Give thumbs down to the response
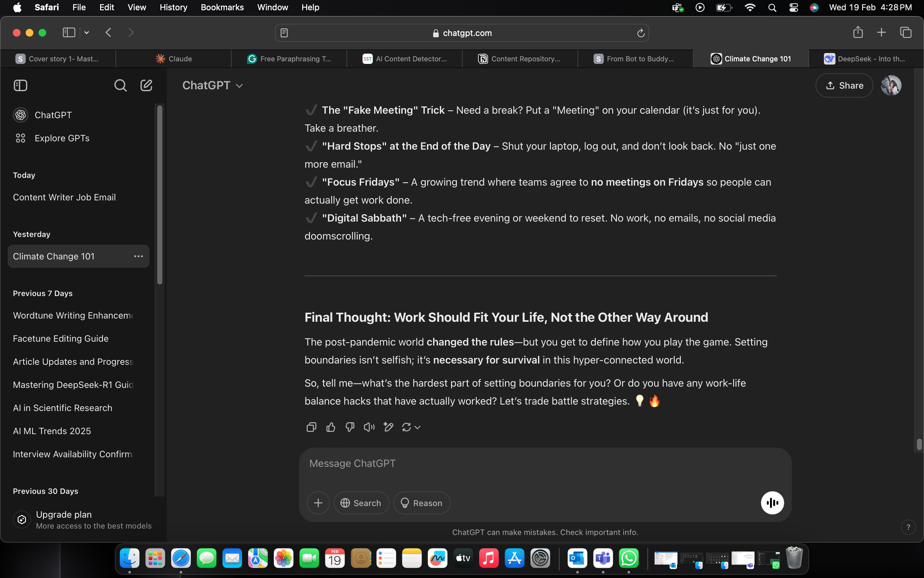This screenshot has width=924, height=578. click(x=350, y=427)
